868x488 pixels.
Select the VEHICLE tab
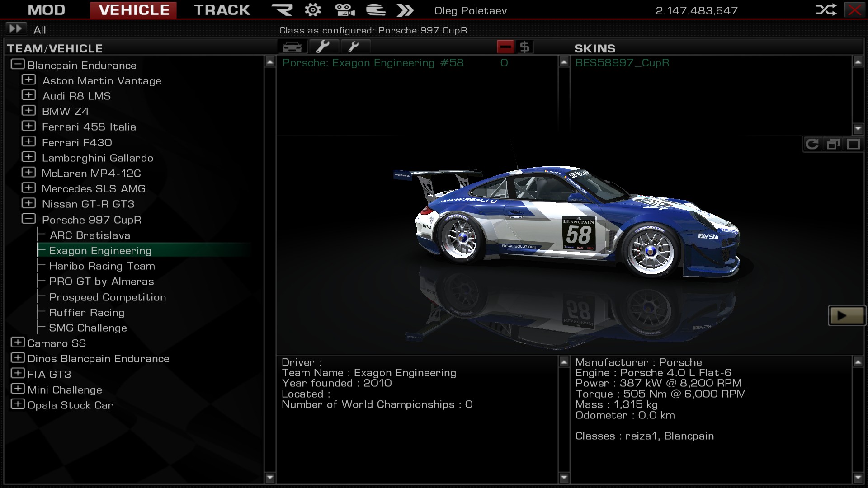point(133,10)
